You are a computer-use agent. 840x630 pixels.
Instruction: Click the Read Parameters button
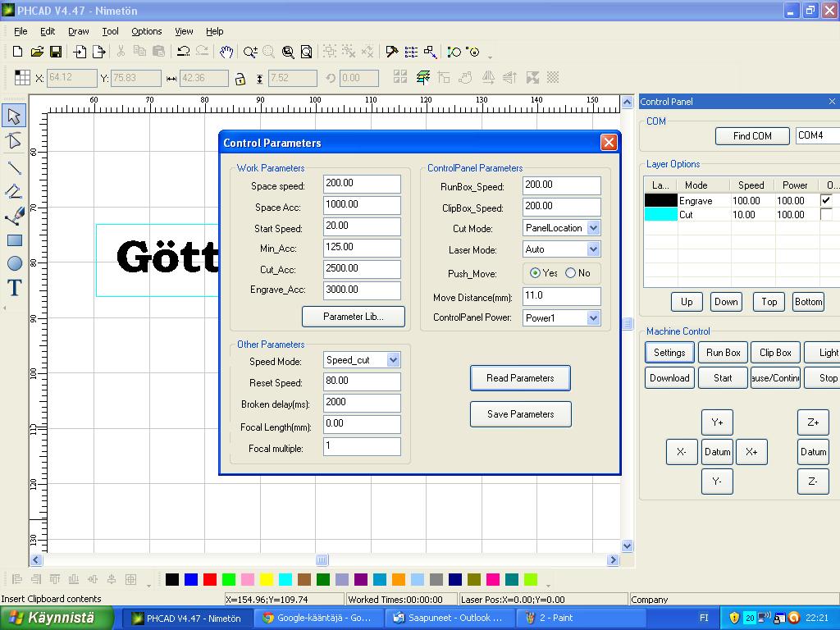[x=520, y=378]
